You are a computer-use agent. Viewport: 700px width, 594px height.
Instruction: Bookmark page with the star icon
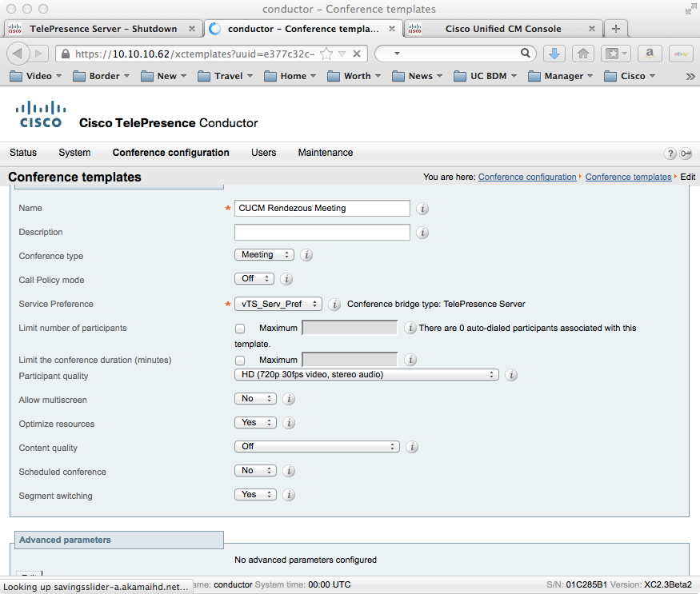pos(326,54)
